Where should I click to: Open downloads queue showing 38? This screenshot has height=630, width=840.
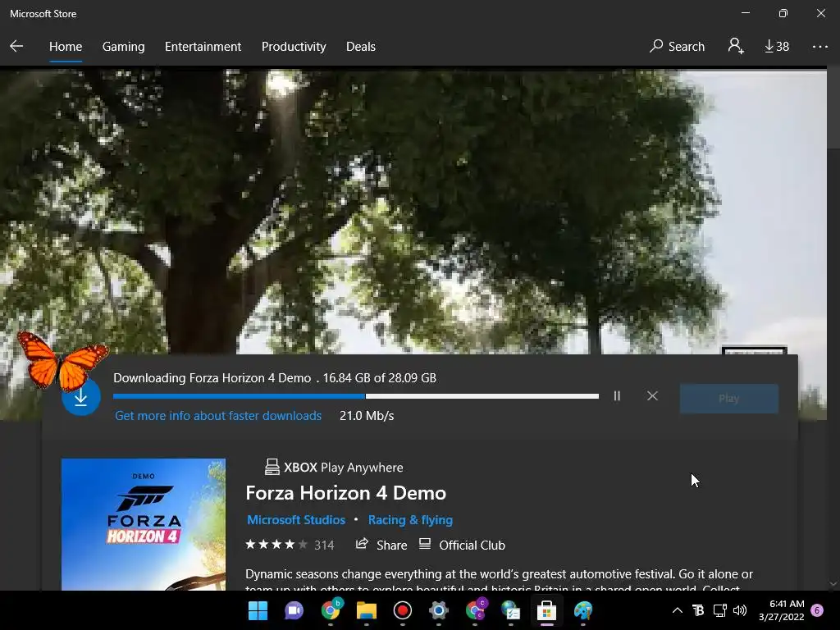coord(777,47)
